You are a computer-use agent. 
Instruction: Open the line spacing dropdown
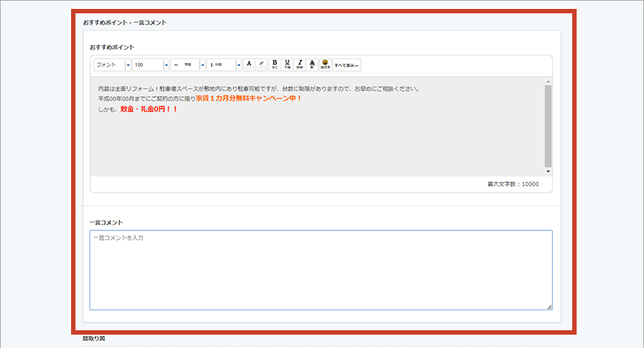238,65
